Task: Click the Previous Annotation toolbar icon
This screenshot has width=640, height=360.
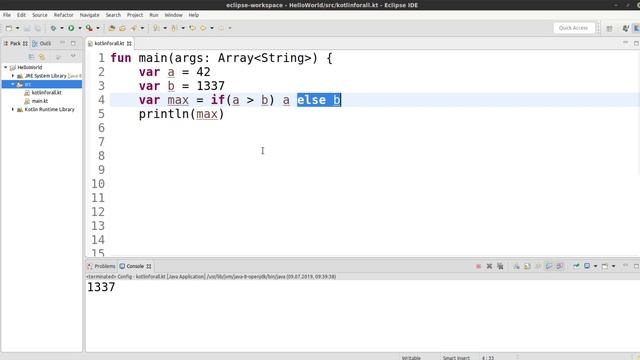Action: click(x=174, y=28)
